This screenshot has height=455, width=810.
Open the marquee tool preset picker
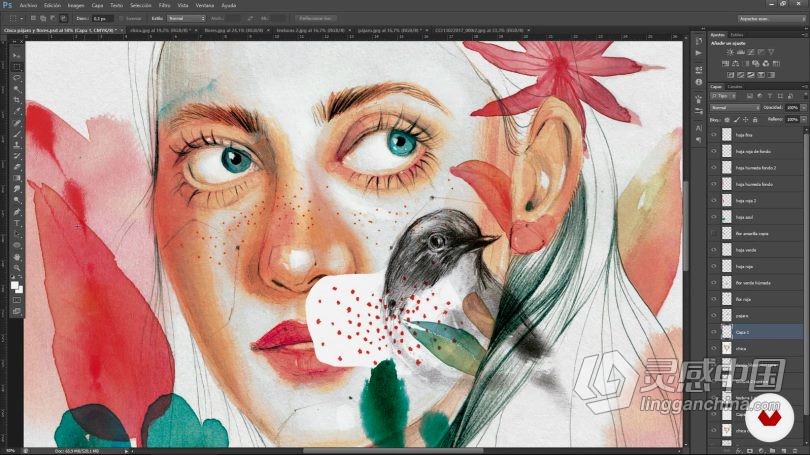[15, 19]
